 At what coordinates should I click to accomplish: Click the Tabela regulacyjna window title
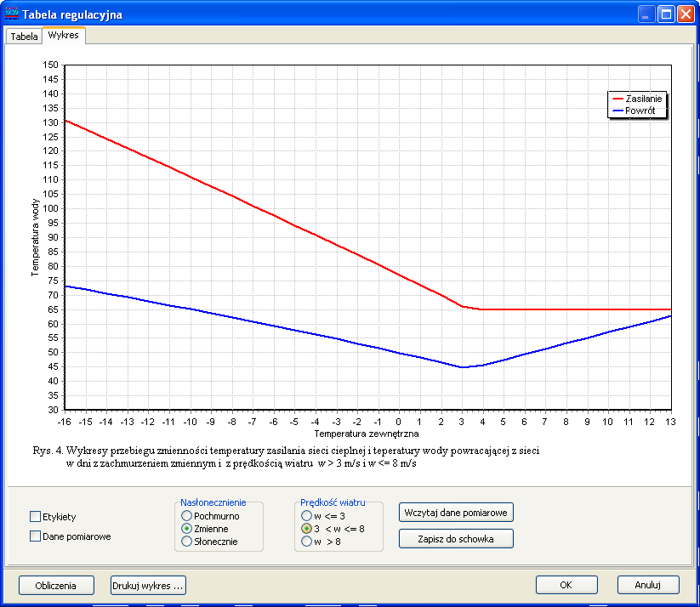click(72, 14)
